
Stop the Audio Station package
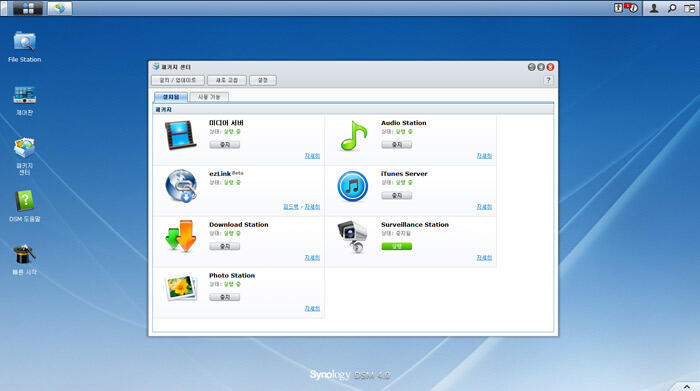(396, 145)
